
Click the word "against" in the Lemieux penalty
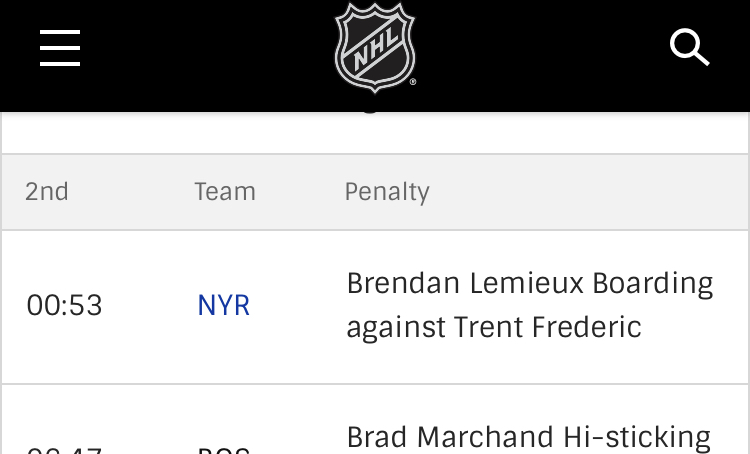tap(396, 328)
